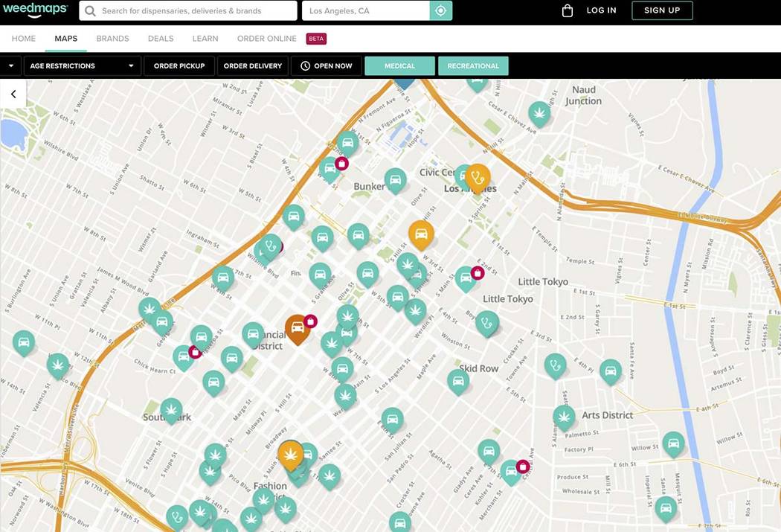This screenshot has width=781, height=532.
Task: Click the shopping bag icon in the header
Action: [x=567, y=10]
